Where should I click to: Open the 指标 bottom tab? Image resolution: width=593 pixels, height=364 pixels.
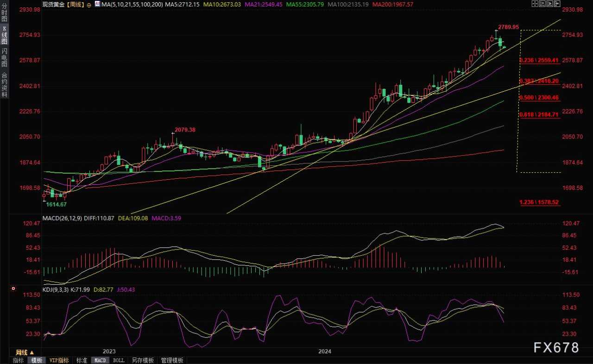(18, 360)
